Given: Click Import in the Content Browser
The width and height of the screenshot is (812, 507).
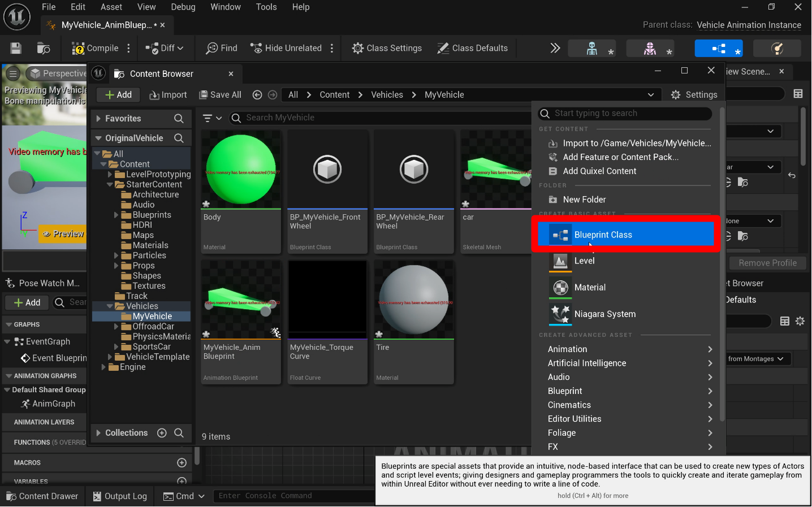Looking at the screenshot, I should pyautogui.click(x=168, y=95).
